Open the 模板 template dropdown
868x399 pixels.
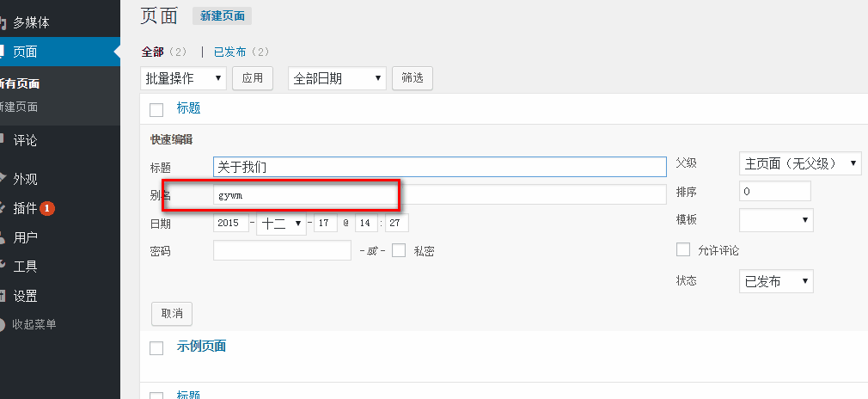pos(776,220)
